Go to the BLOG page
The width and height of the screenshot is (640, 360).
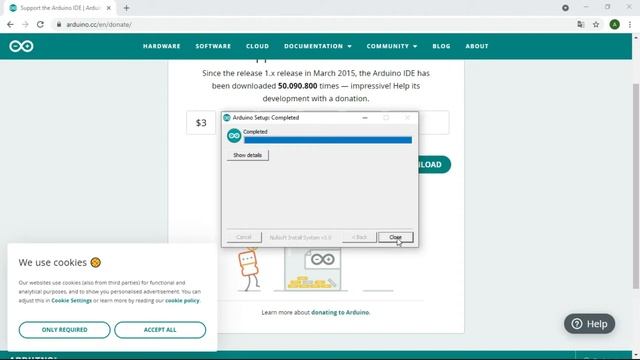click(442, 46)
